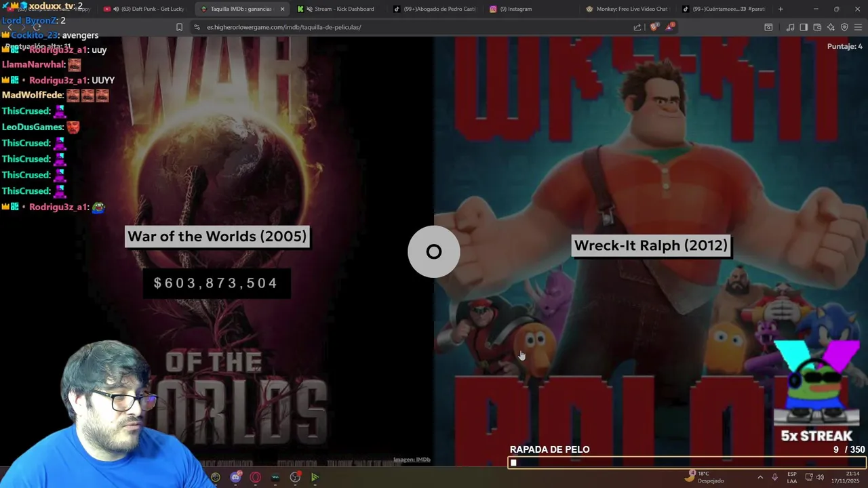The height and width of the screenshot is (488, 868).
Task: Click the 5x STREAK overlay text
Action: click(816, 436)
